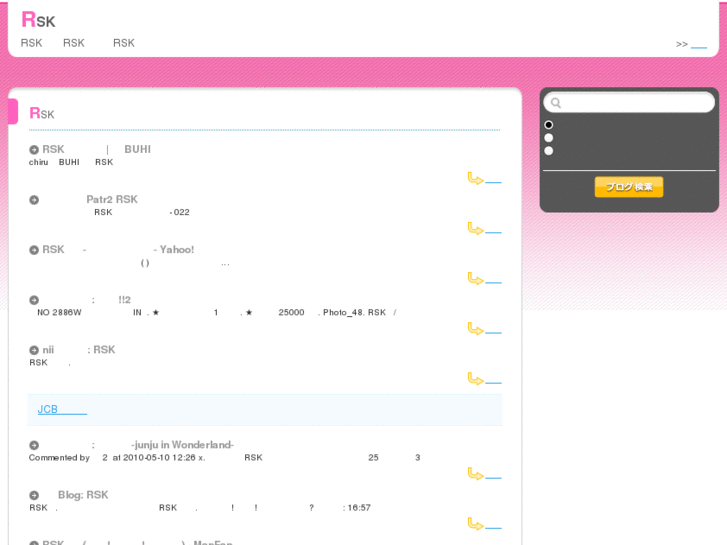Click the orange blog search button

629,187
